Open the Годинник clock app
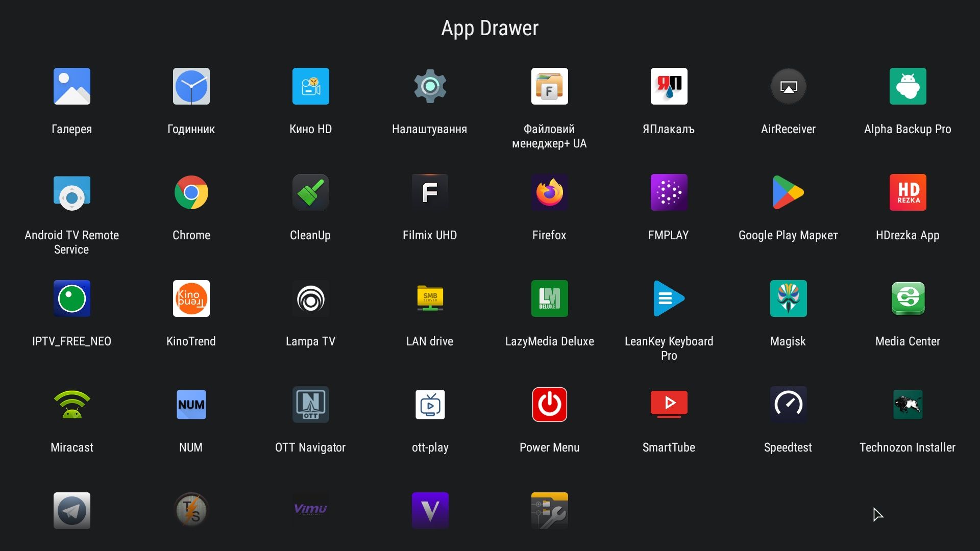 (x=191, y=86)
